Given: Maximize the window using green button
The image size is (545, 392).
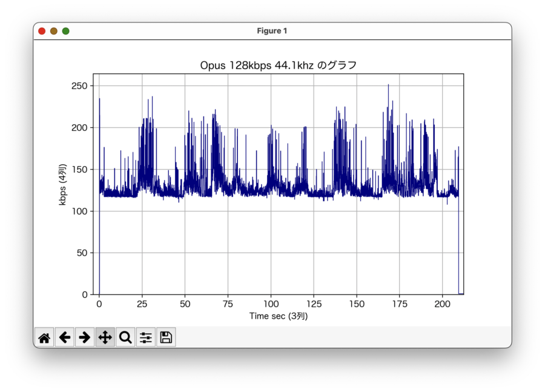Looking at the screenshot, I should coord(66,31).
